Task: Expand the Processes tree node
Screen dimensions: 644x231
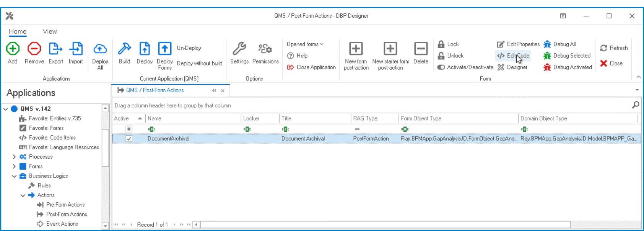Action: [14, 157]
